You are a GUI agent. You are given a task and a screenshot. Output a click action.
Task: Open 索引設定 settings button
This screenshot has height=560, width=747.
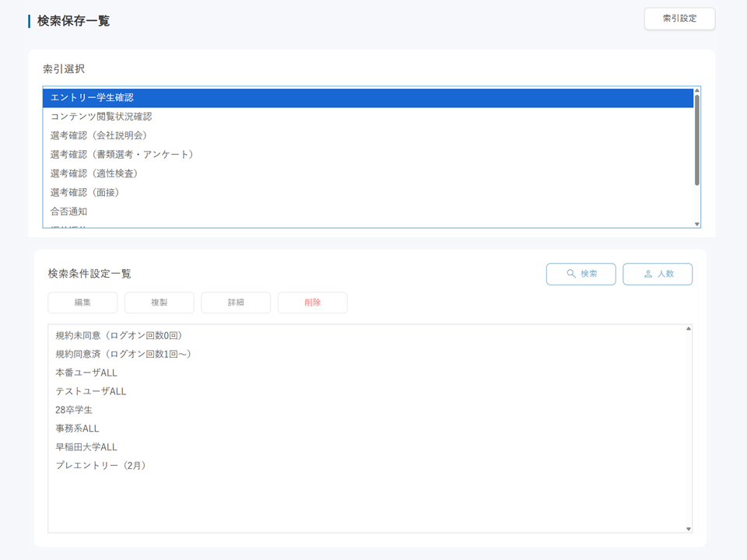point(679,19)
